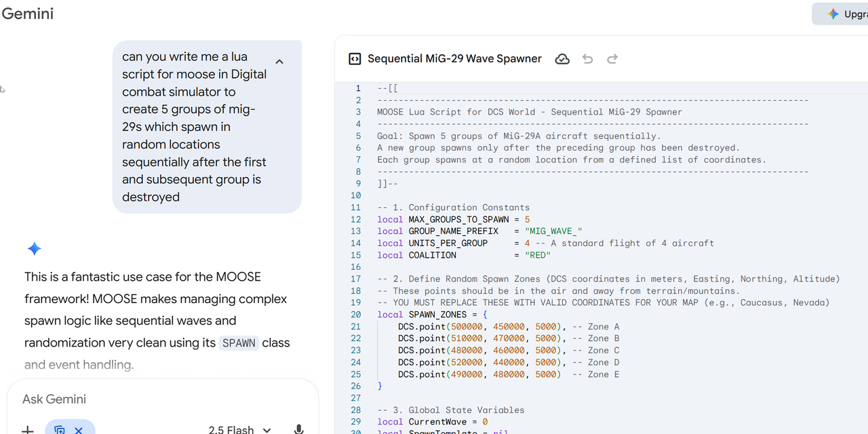Click the inline SPAWN code chip
This screenshot has height=434, width=868.
[x=239, y=343]
